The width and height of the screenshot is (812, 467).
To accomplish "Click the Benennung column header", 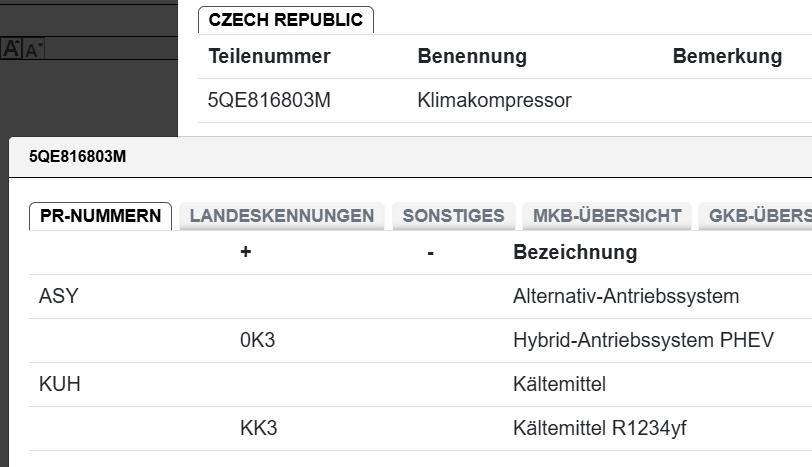I will [472, 56].
